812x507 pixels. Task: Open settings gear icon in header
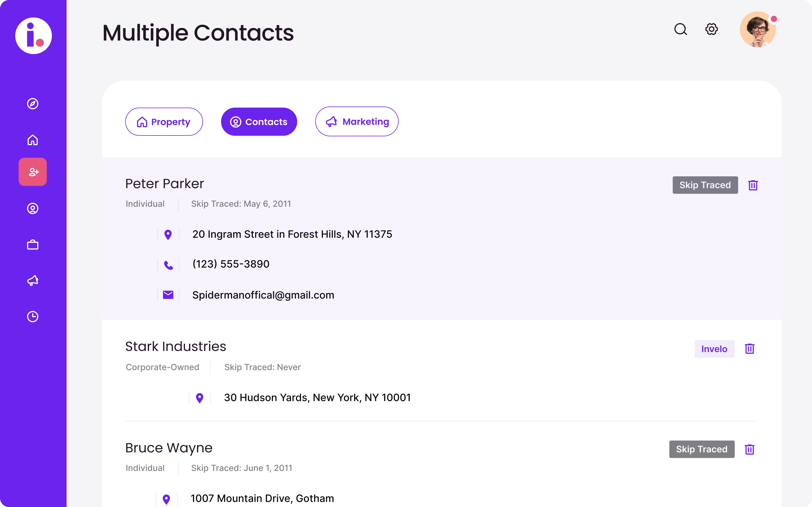(x=711, y=29)
